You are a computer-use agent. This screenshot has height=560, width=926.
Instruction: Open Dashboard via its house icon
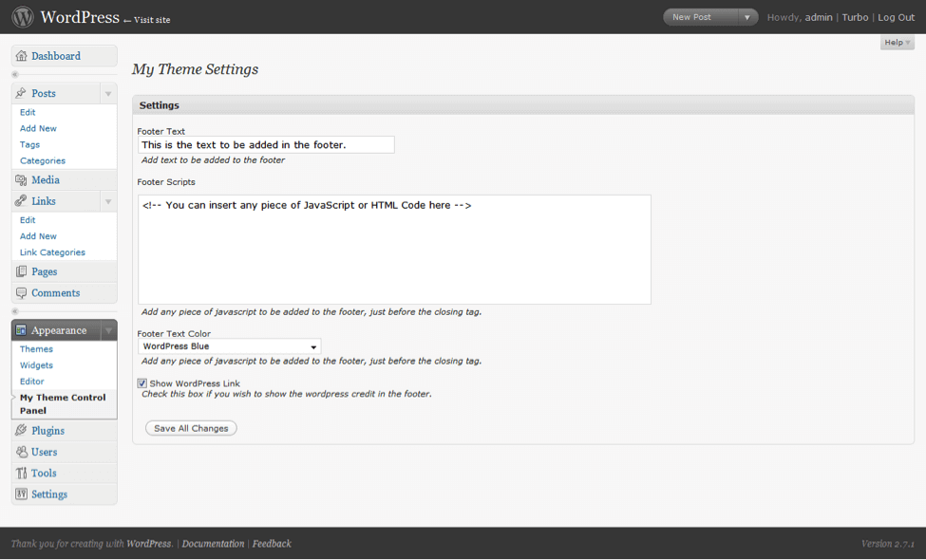(x=21, y=56)
